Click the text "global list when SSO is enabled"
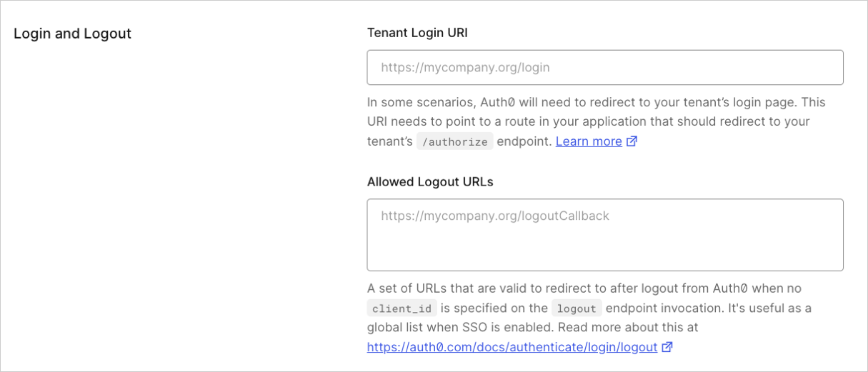Image resolution: width=868 pixels, height=372 pixels. click(x=460, y=327)
